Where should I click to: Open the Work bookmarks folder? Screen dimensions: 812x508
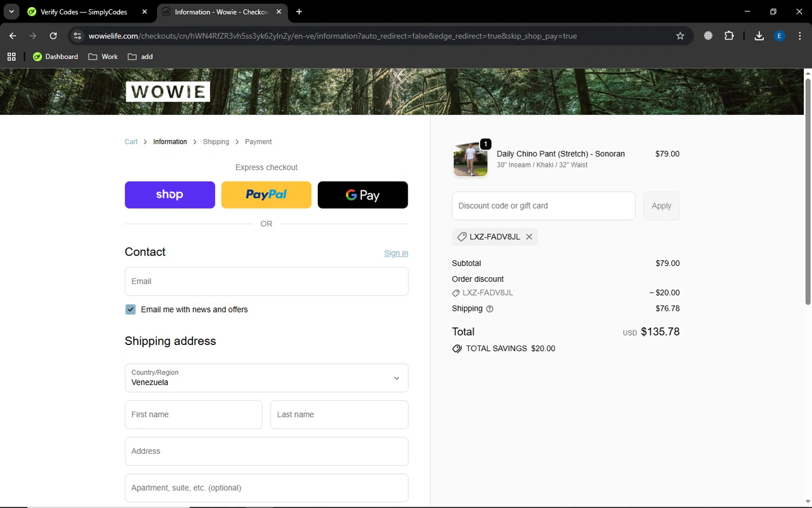(103, 57)
